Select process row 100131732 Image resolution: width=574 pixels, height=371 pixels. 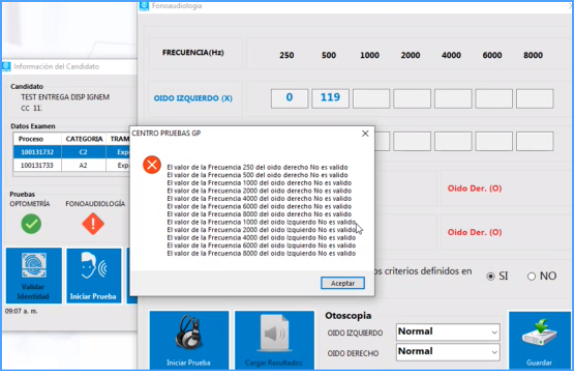71,152
